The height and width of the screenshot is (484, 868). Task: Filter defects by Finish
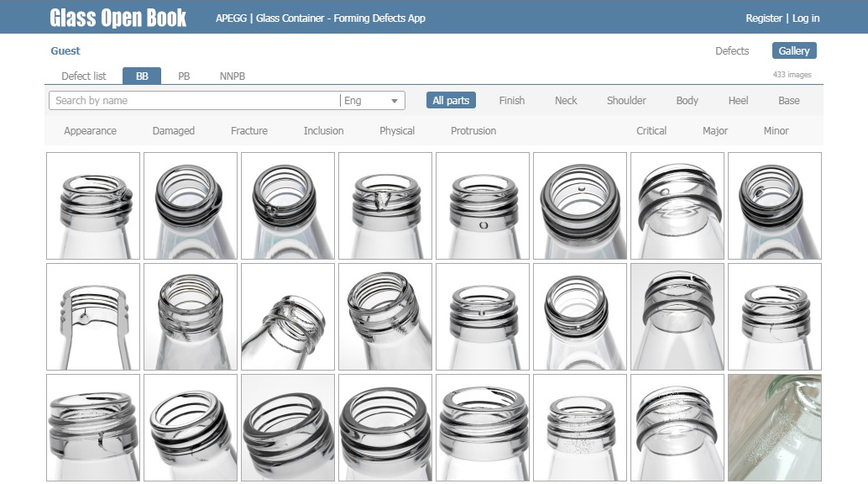[512, 100]
